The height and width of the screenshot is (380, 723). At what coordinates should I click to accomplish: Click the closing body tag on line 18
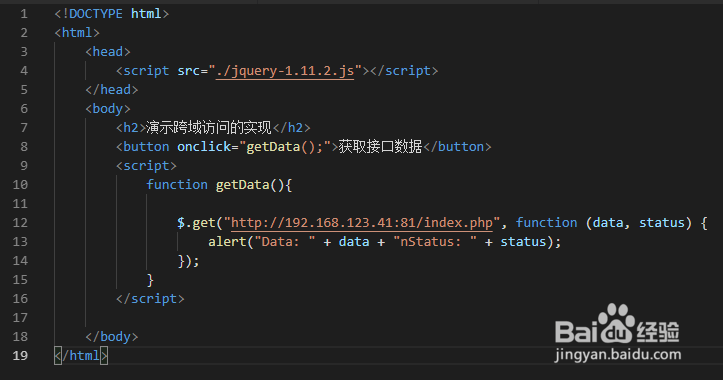(112, 337)
